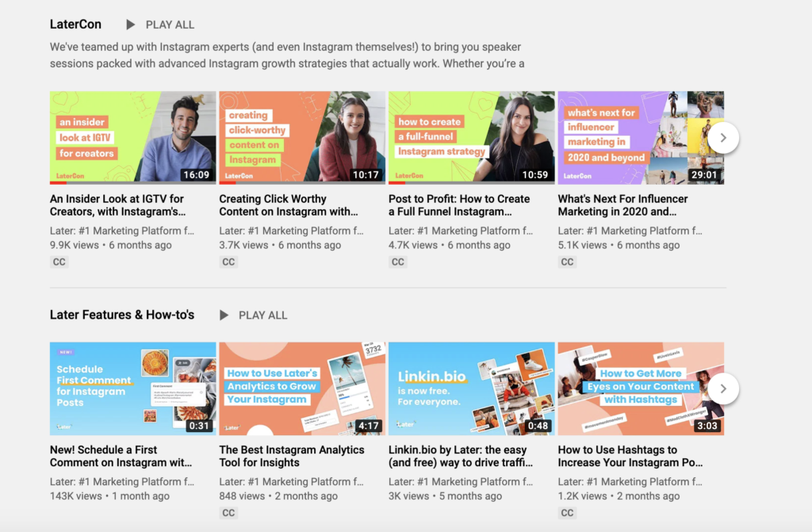Click the CC badge under Instagram Analytics Tool video
The image size is (812, 532).
point(228,513)
